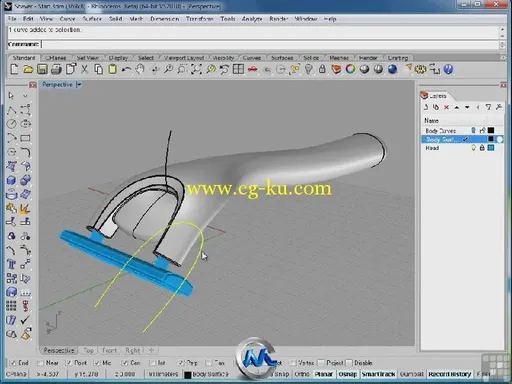
Task: Activate the Pan hand tool
Action: tap(140, 69)
